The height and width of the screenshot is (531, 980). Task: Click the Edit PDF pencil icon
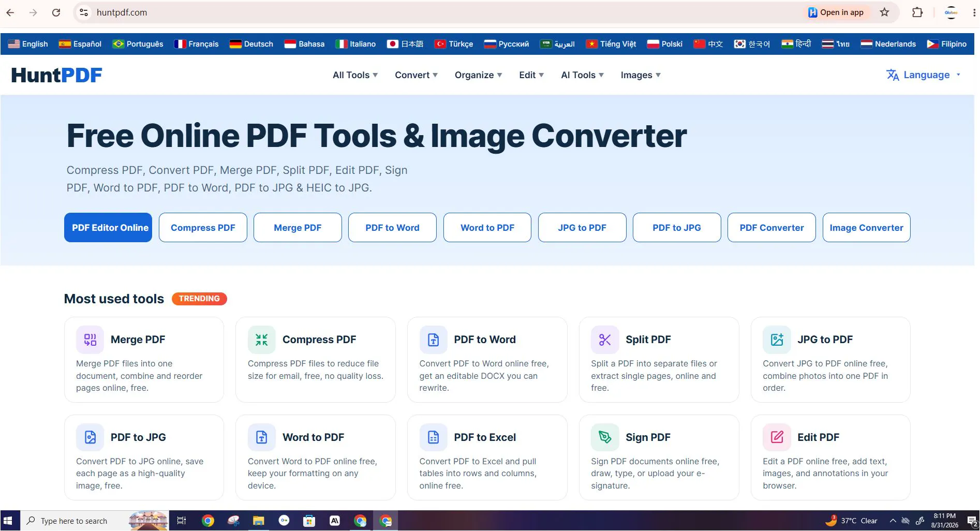[x=777, y=437]
